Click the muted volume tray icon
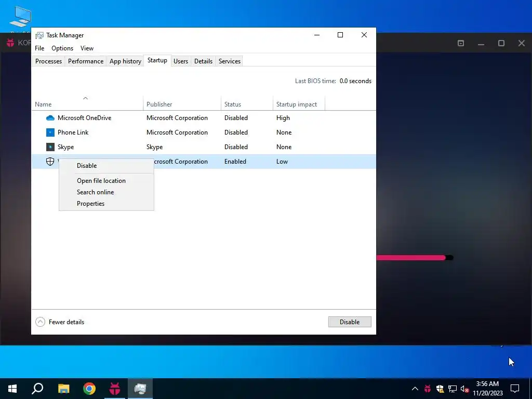532x399 pixels. 465,389
